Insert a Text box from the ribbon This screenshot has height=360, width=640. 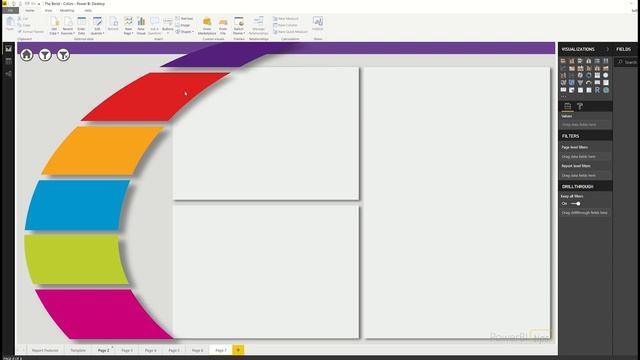click(184, 18)
